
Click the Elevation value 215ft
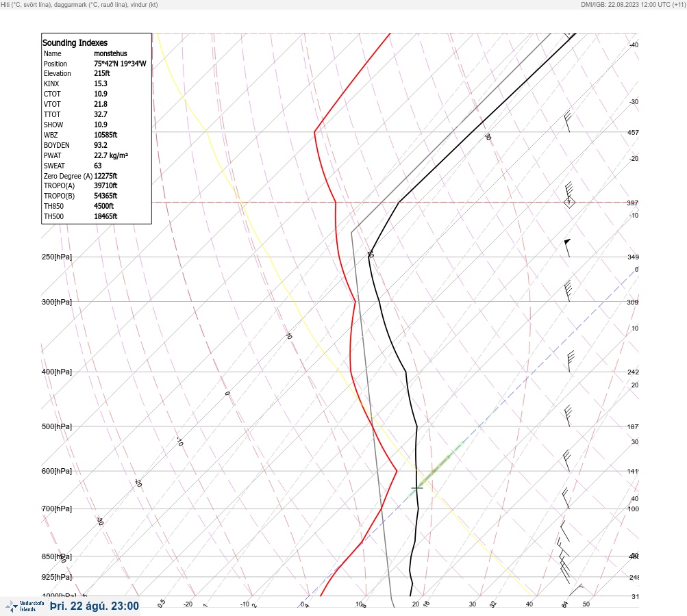tap(102, 73)
